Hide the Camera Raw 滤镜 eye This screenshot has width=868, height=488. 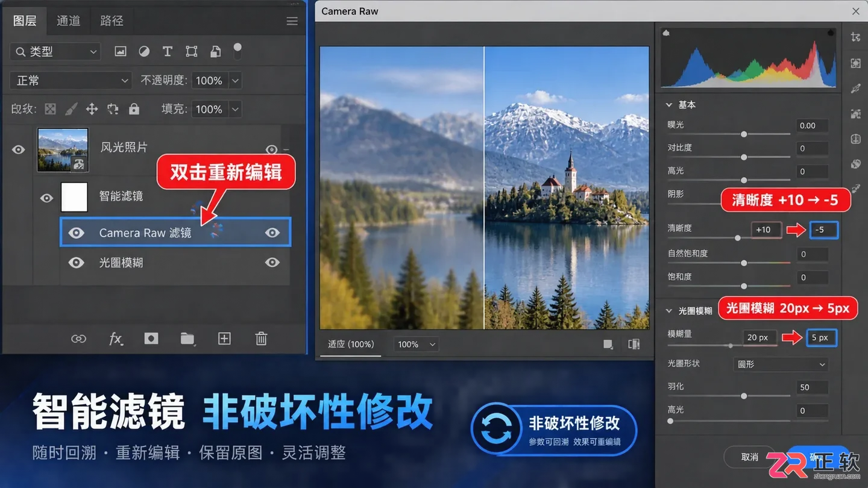76,233
